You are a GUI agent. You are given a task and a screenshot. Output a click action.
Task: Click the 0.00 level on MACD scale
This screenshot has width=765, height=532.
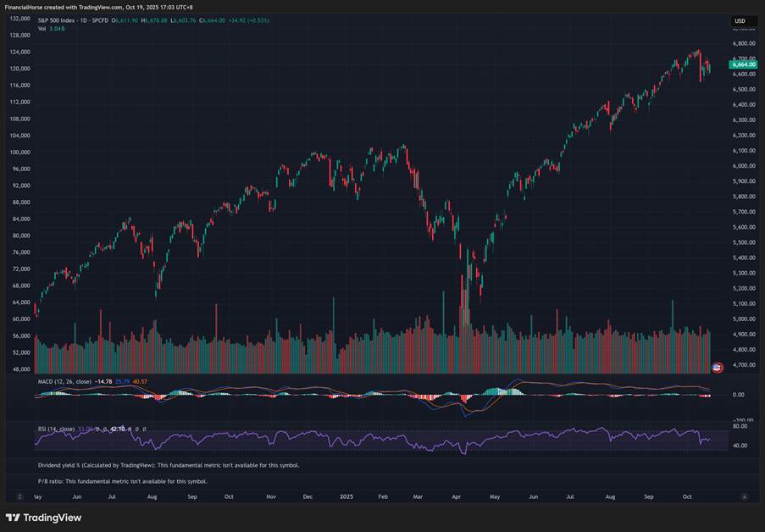pos(739,395)
